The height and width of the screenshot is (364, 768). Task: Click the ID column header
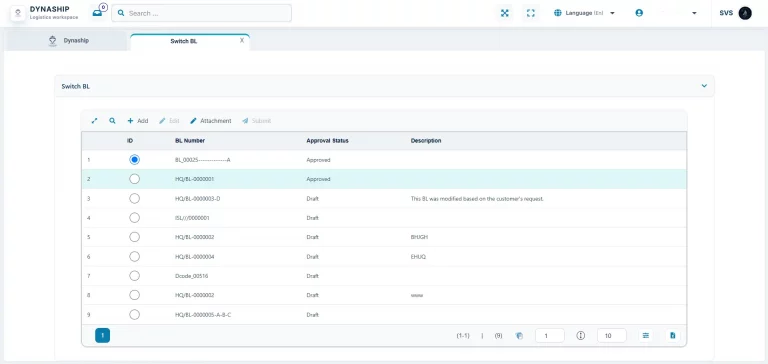[130, 141]
